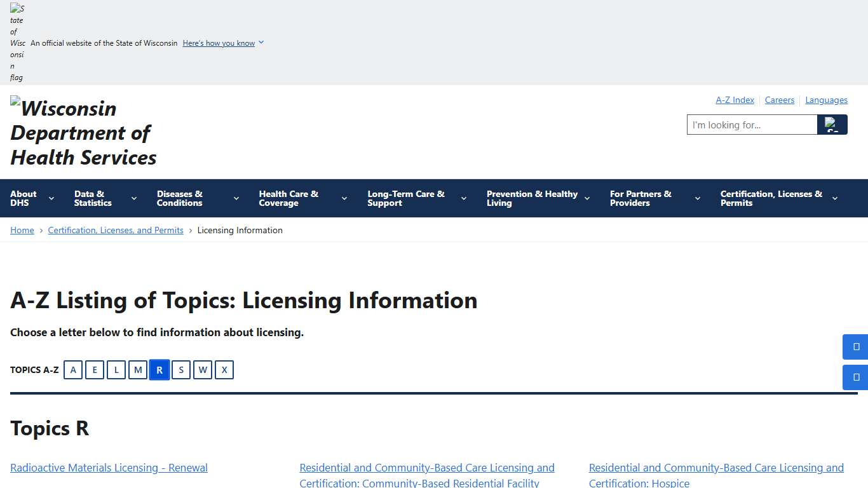Open the About DHS menu
This screenshot has width=868, height=488.
click(x=24, y=198)
